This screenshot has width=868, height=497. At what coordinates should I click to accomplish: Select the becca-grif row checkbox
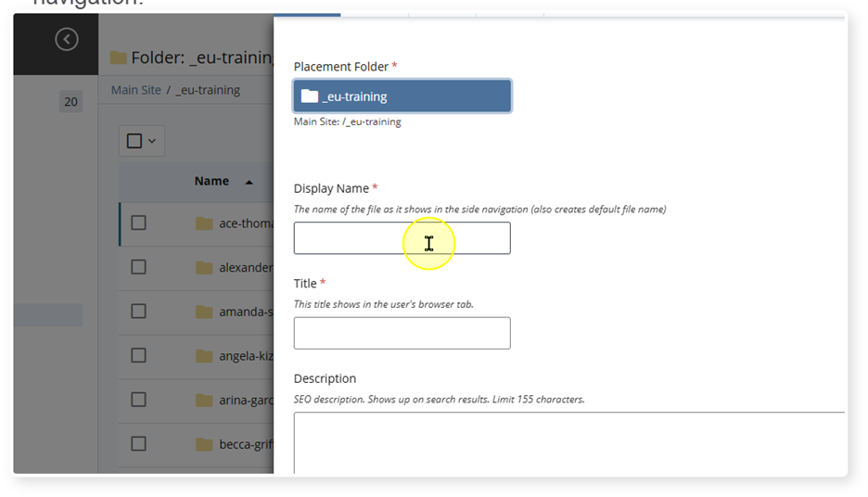138,444
